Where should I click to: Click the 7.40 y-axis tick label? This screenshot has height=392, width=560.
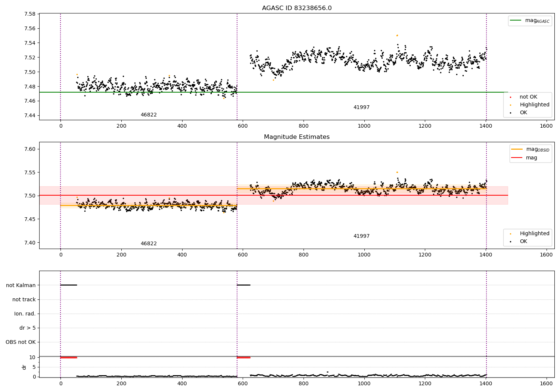pyautogui.click(x=30, y=243)
